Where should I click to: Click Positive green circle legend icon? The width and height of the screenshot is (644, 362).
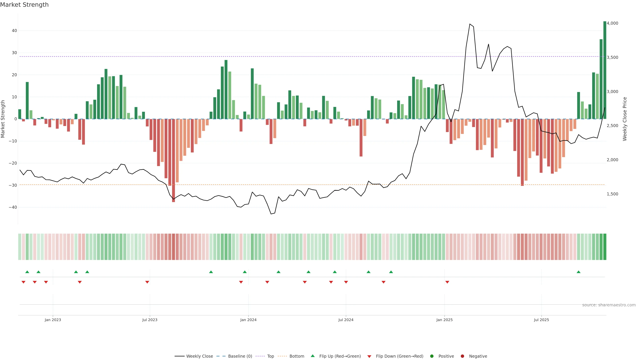pos(432,356)
